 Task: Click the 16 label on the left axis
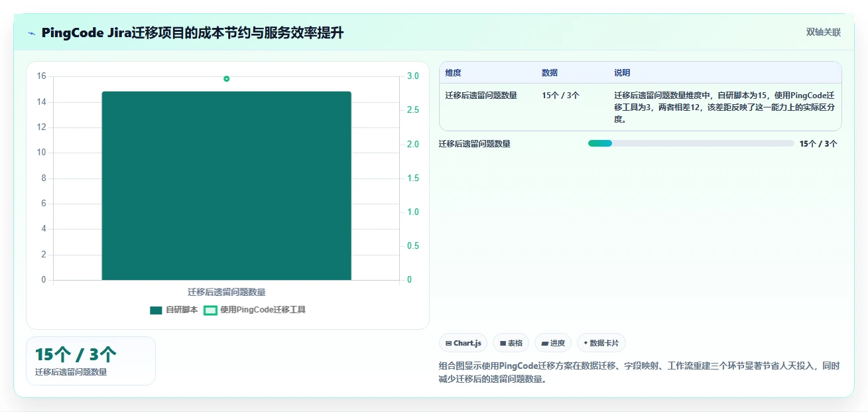(x=42, y=76)
